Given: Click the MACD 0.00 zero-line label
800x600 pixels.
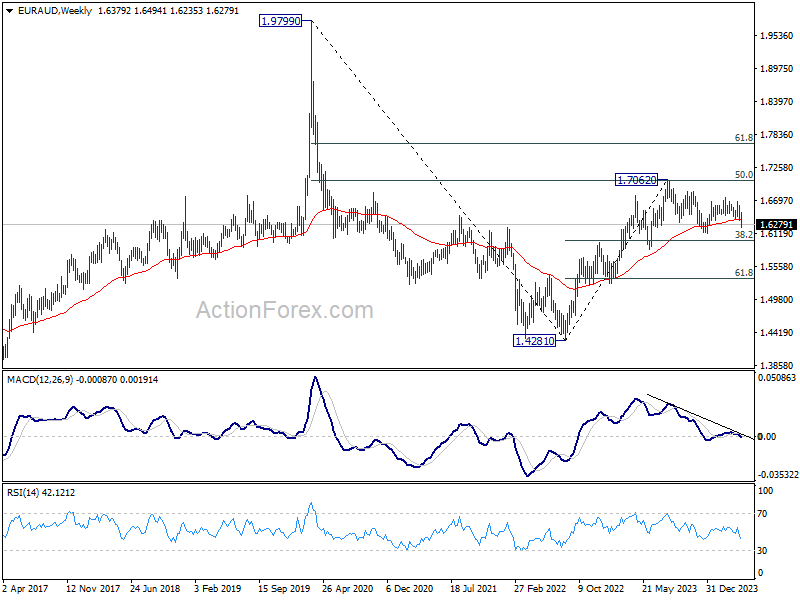Looking at the screenshot, I should [767, 437].
